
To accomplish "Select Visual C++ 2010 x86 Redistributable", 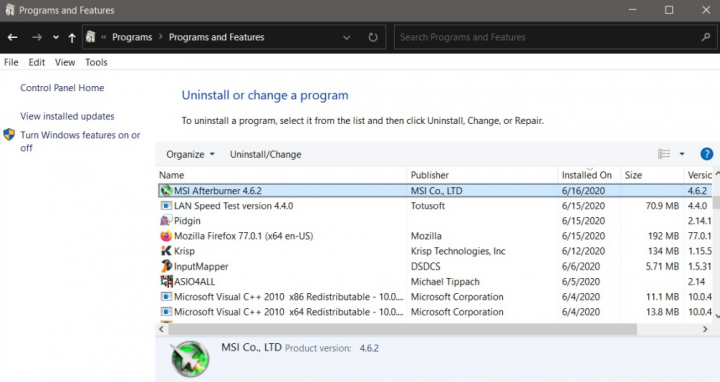I will point(288,297).
